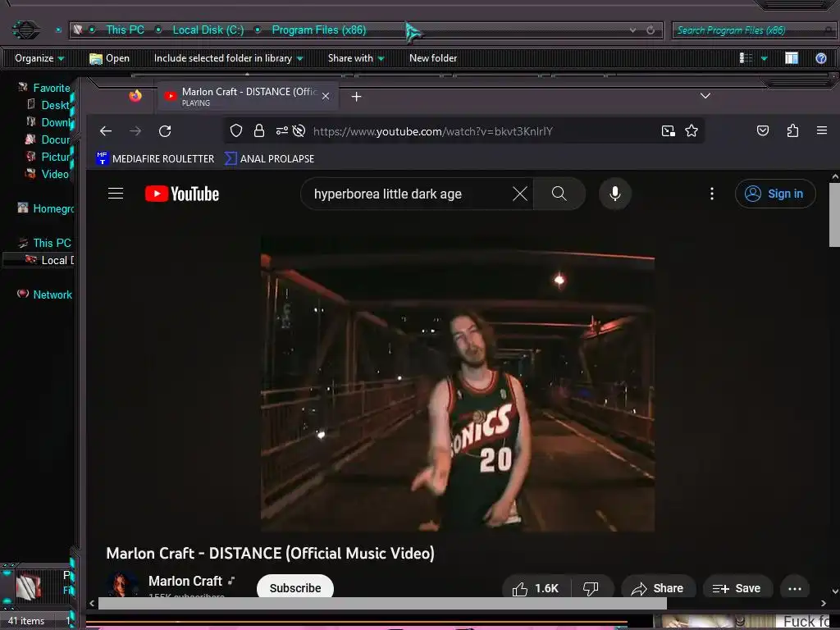Click the video player to pause
Viewport: 840px width, 630px height.
[458, 384]
